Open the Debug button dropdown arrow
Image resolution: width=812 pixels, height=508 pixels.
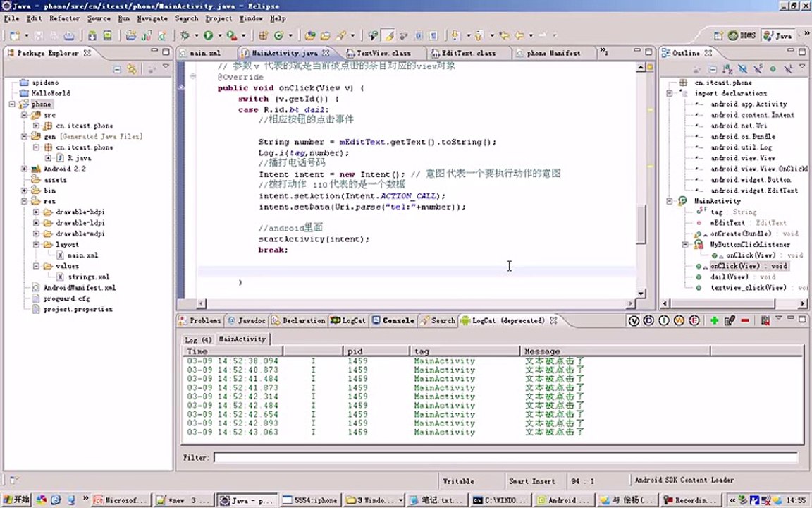pos(196,35)
